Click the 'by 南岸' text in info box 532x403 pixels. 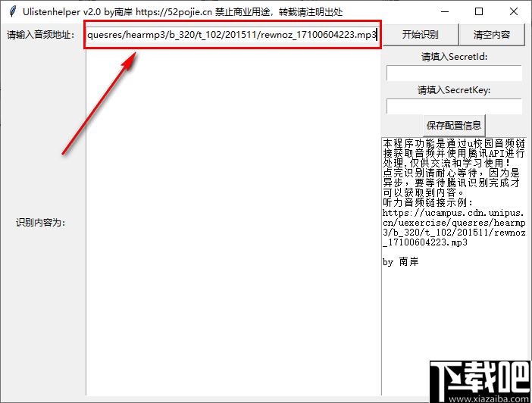click(401, 261)
